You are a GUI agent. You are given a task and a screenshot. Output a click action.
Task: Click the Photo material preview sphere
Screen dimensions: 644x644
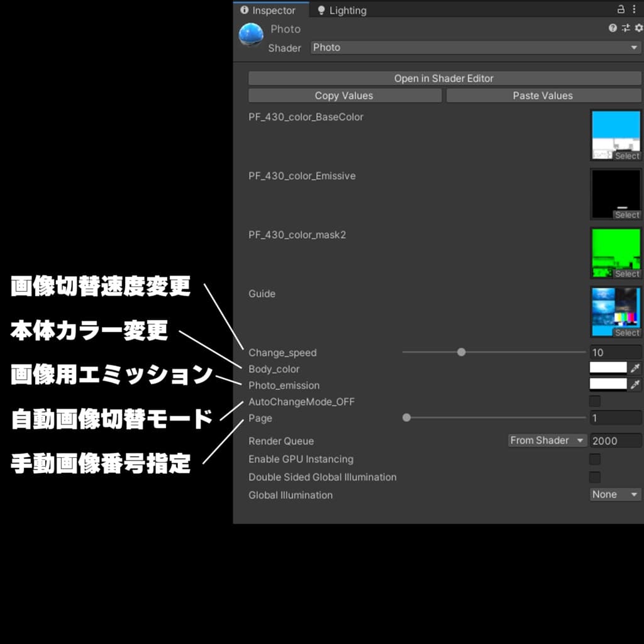[251, 35]
